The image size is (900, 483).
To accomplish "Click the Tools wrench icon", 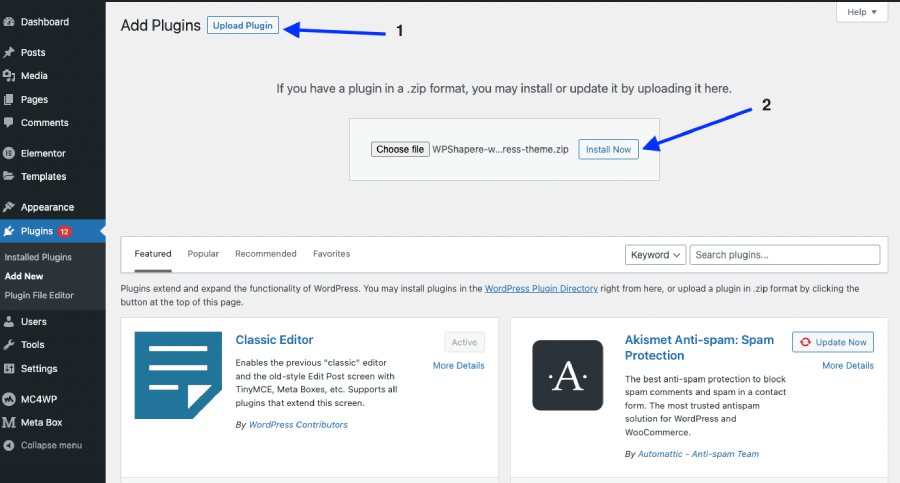I will [x=9, y=345].
